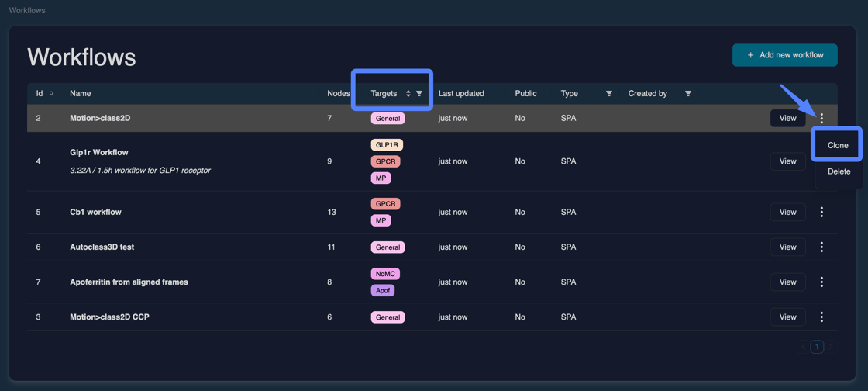Open three-dot menu for Apoferritin row
Screen dimensions: 868x391
click(821, 282)
